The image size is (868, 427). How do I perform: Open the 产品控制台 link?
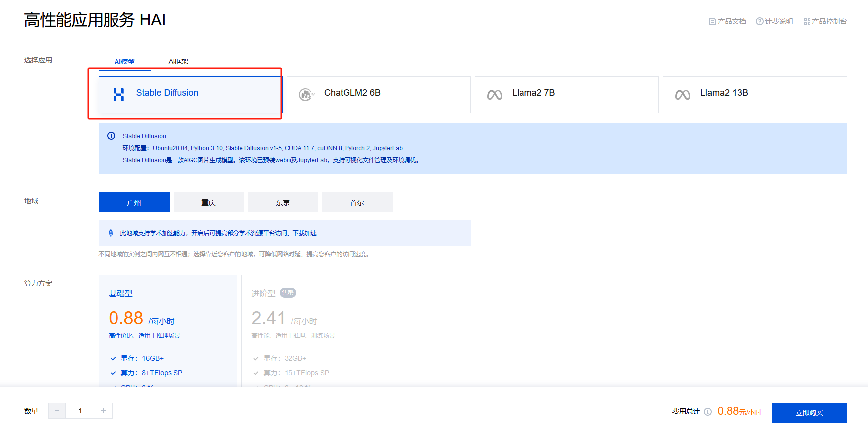coord(825,21)
